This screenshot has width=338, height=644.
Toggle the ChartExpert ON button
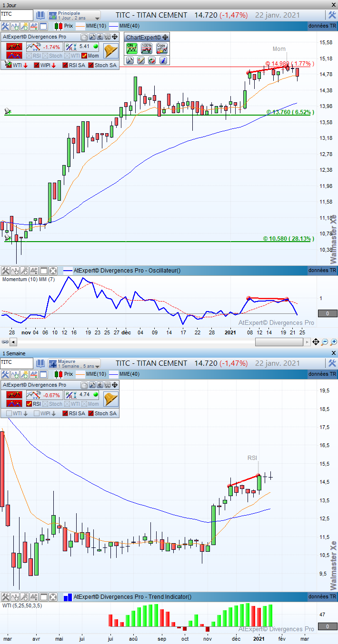(132, 48)
